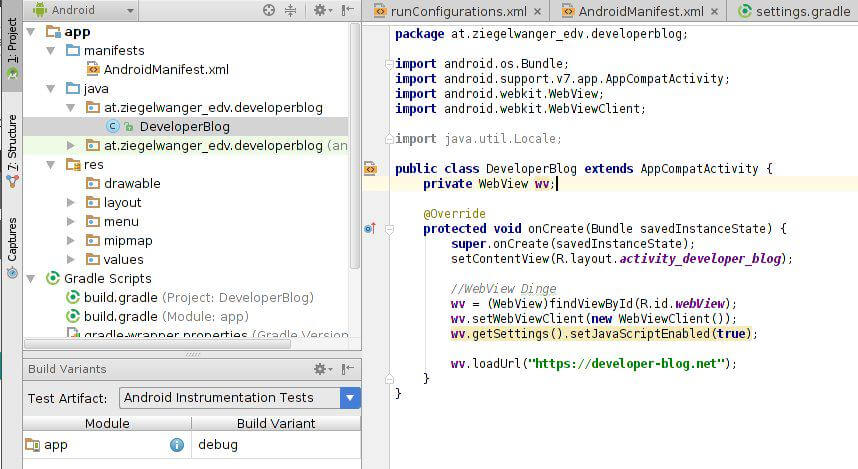Click the gutter icon beside DeveloperBlog class declaration

click(369, 169)
